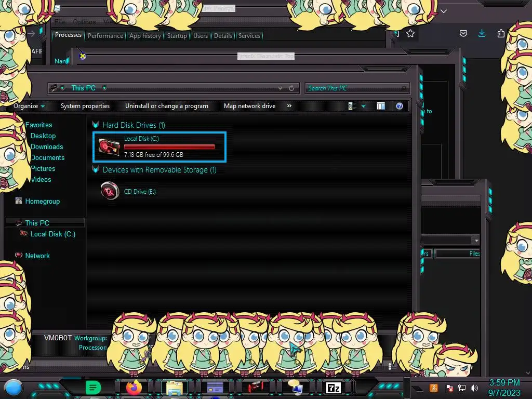
Task: Open the dropdown in the background dialog
Action: (x=476, y=240)
